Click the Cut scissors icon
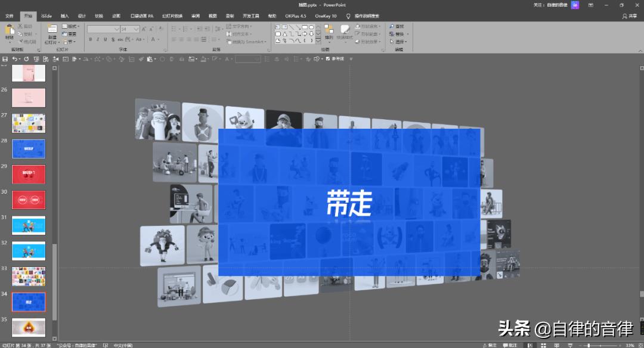The width and height of the screenshot is (644, 348). pos(20,26)
